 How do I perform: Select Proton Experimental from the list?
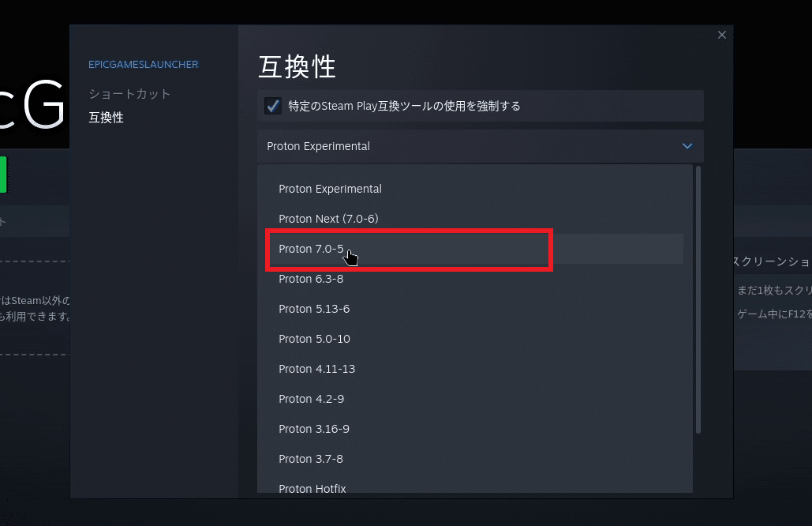pos(475,189)
